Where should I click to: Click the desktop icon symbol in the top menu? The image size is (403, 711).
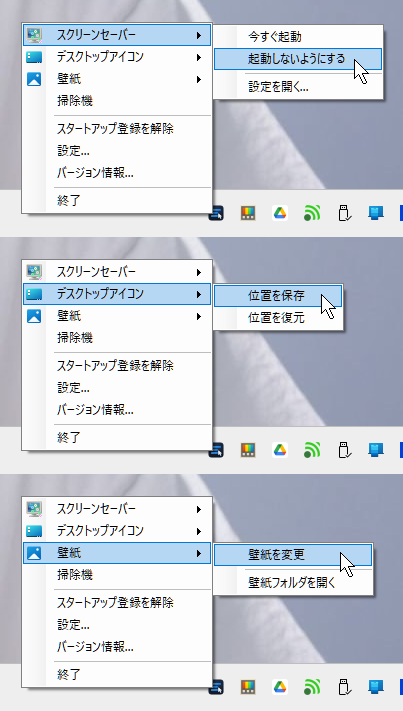[x=34, y=57]
